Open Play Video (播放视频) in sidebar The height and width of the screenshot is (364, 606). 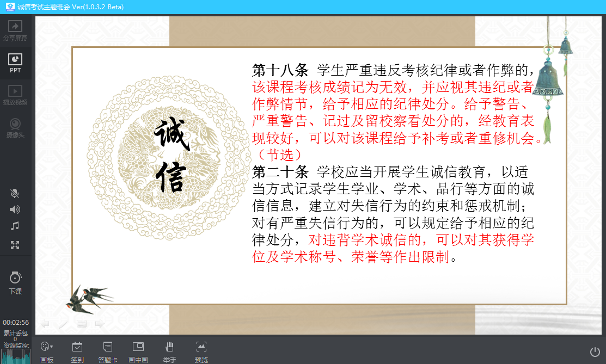click(15, 95)
